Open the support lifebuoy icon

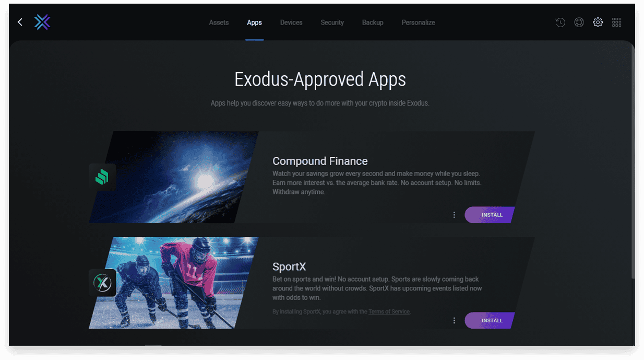click(579, 22)
